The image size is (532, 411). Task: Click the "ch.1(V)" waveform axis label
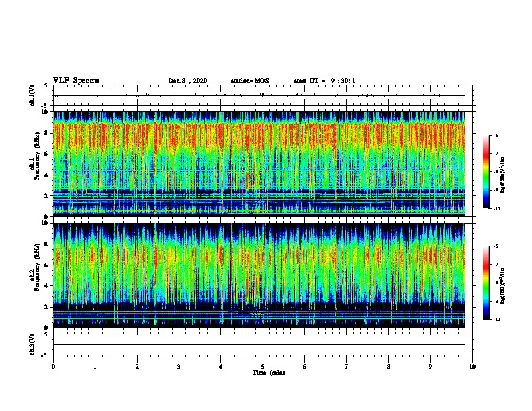click(32, 95)
